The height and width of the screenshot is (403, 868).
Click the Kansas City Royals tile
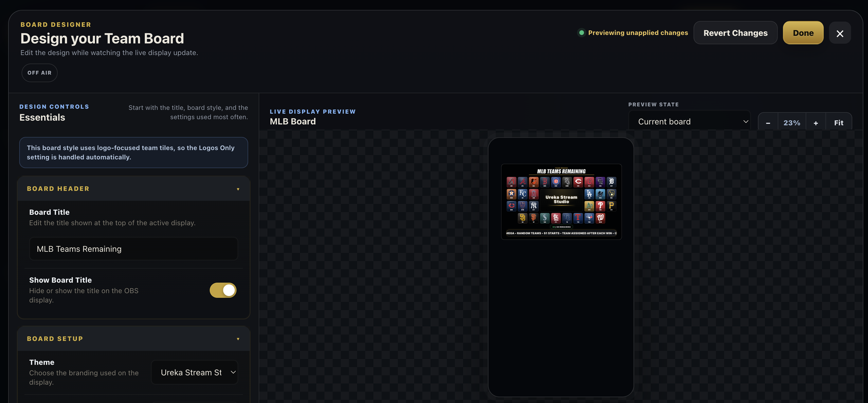coord(523,194)
